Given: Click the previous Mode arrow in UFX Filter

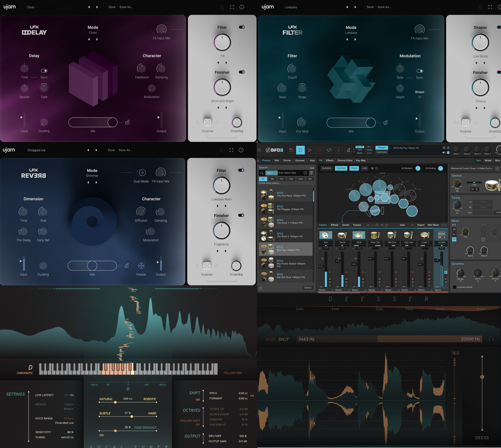Looking at the screenshot, I should 347,39.
